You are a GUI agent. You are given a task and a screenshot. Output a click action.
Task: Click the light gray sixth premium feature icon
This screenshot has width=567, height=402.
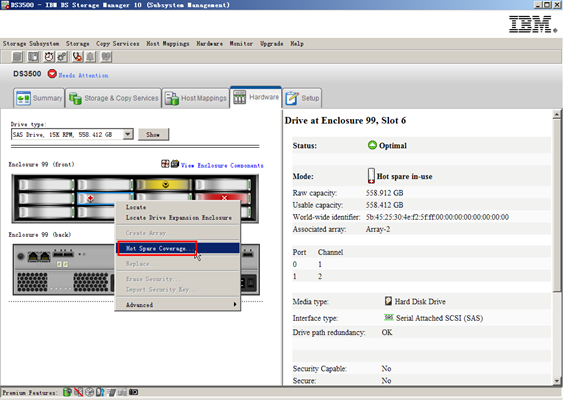(122, 392)
